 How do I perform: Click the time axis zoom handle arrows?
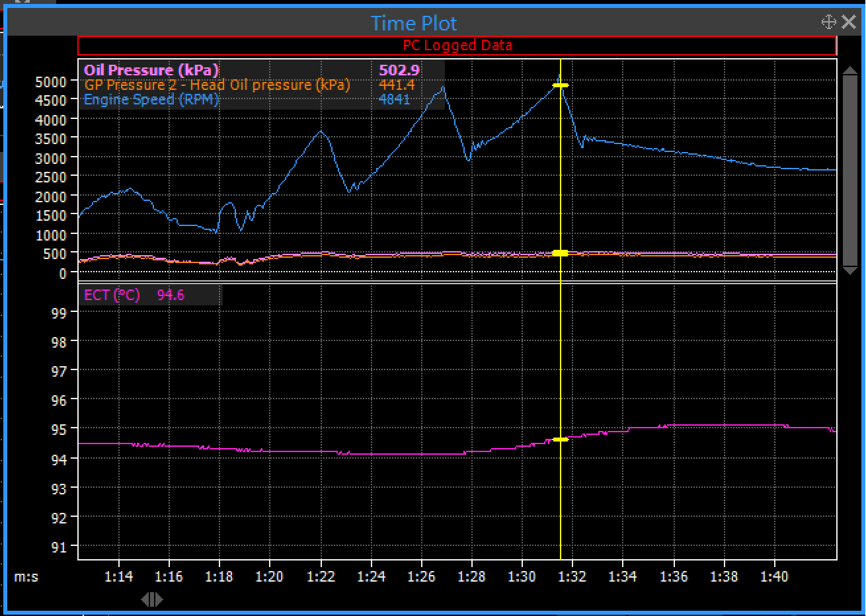(152, 599)
